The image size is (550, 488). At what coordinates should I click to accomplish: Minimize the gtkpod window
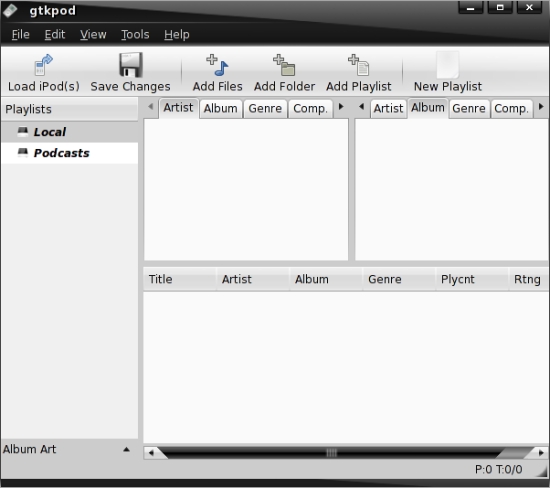coord(470,8)
